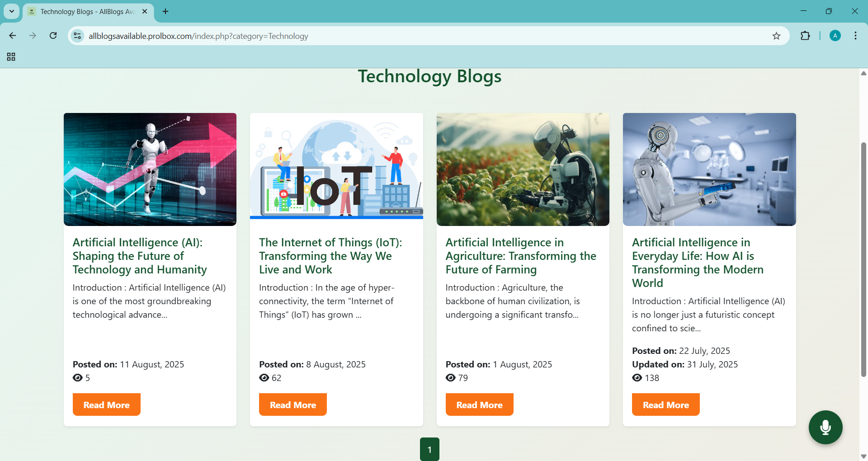Close the Technology Blogs tab
Image resolution: width=868 pixels, height=461 pixels.
click(145, 11)
